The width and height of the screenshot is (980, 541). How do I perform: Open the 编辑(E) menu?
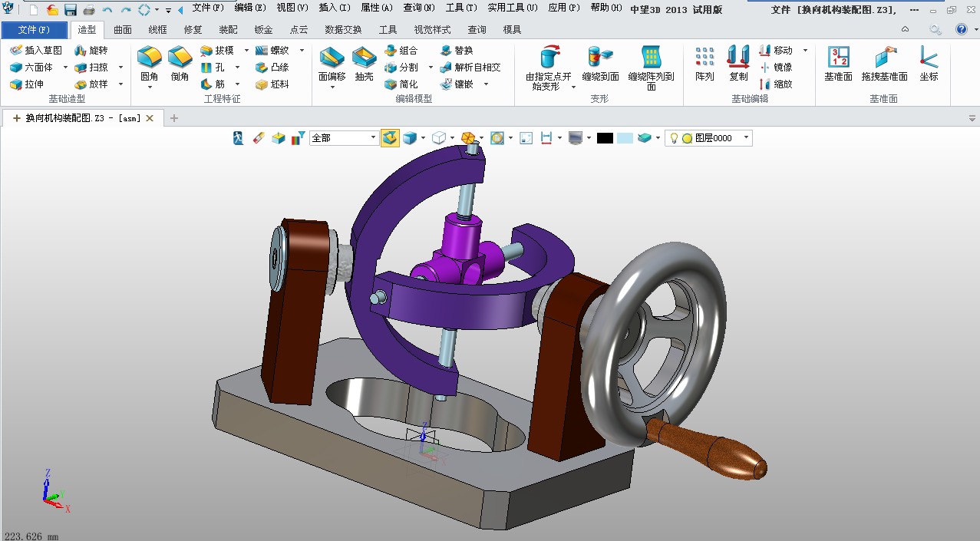pos(250,8)
